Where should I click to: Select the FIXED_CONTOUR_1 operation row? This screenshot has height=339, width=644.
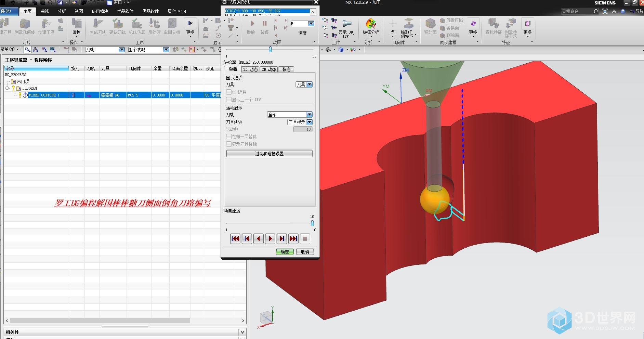tap(112, 95)
